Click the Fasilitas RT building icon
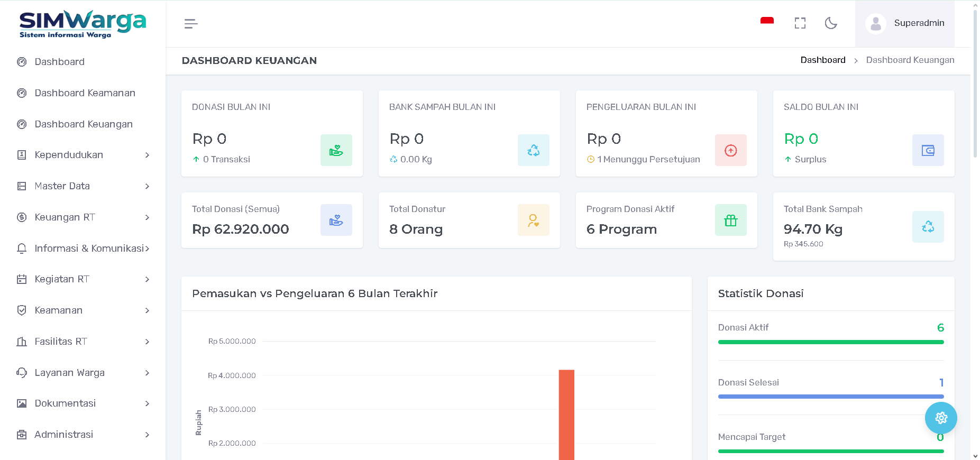980x460 pixels. coord(22,342)
